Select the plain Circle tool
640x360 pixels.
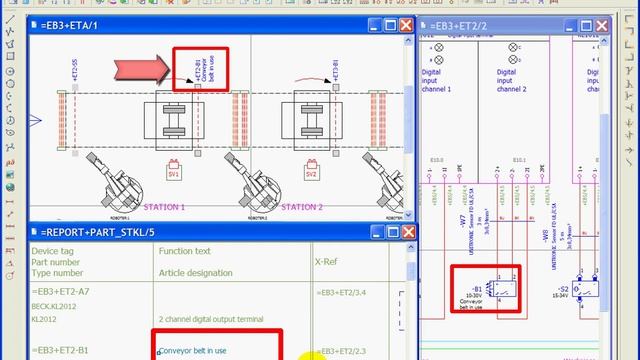click(10, 84)
